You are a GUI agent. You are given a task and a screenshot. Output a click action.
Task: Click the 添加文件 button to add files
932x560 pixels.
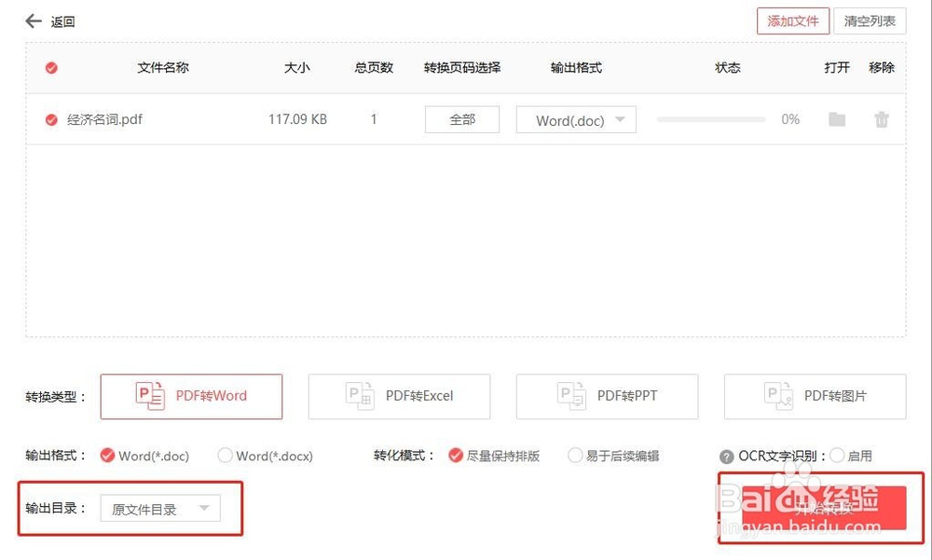pos(793,20)
